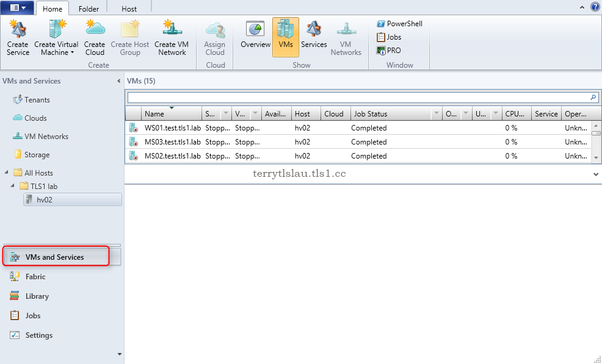602x364 pixels.
Task: Collapse the TLS1 lab tree node
Action: 13,185
